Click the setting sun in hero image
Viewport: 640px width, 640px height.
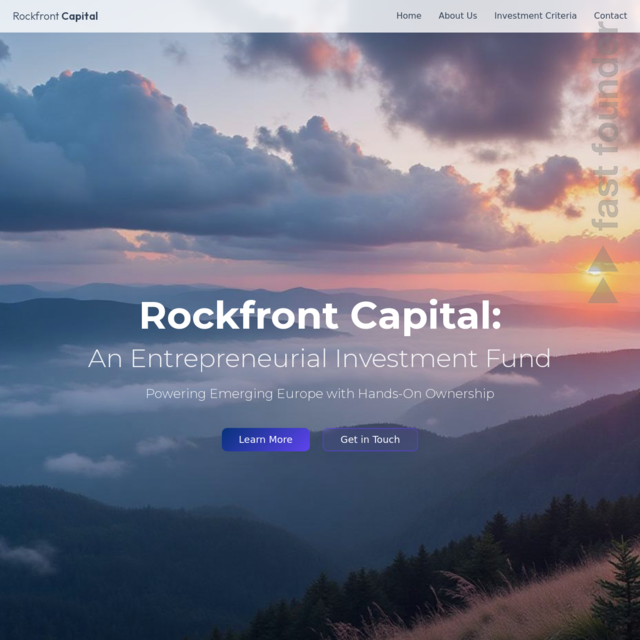coord(594,270)
